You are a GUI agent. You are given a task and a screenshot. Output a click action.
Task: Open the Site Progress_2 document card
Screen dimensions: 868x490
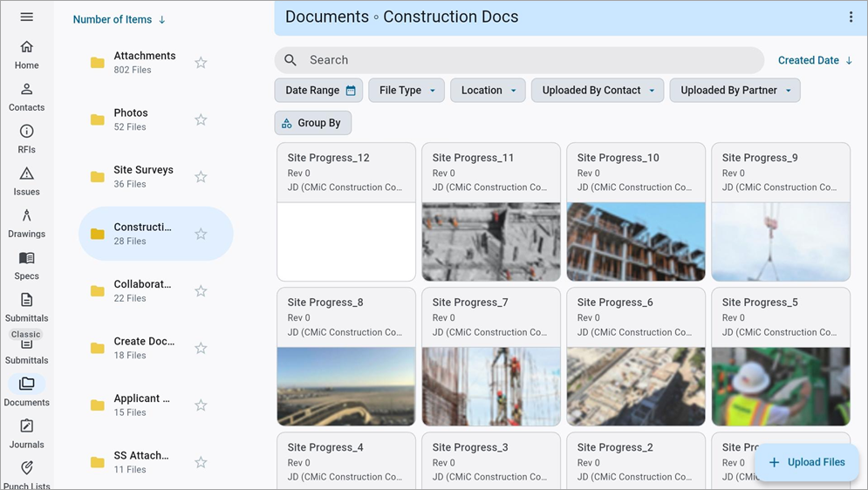pos(636,460)
